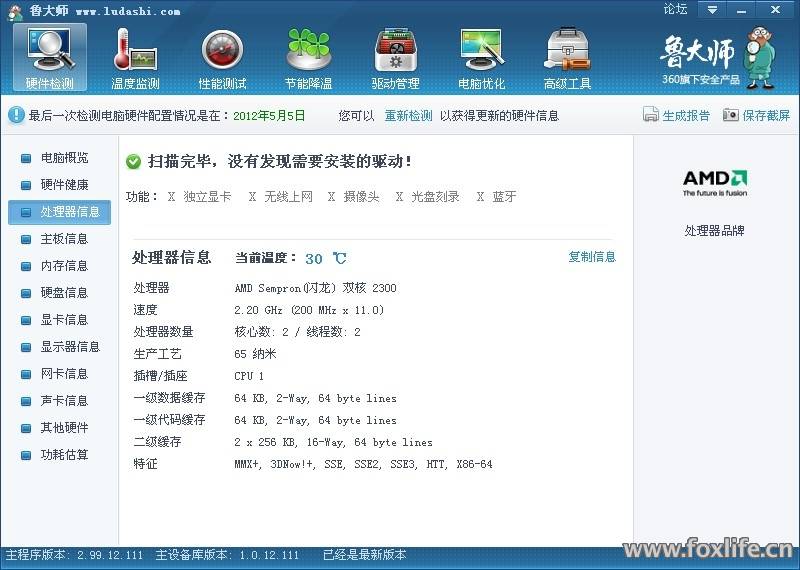The width and height of the screenshot is (800, 570).
Task: Select 硬件健康 in the sidebar
Action: tap(64, 185)
